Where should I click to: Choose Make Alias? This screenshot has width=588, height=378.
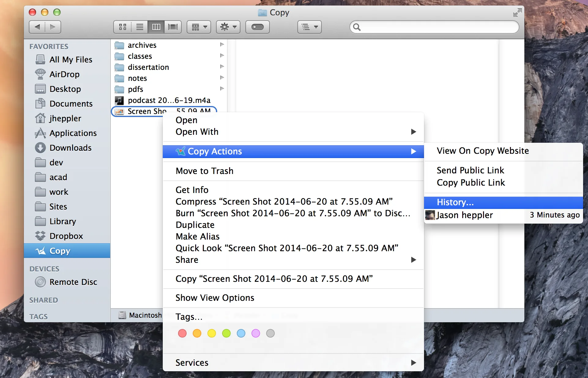click(x=293, y=236)
